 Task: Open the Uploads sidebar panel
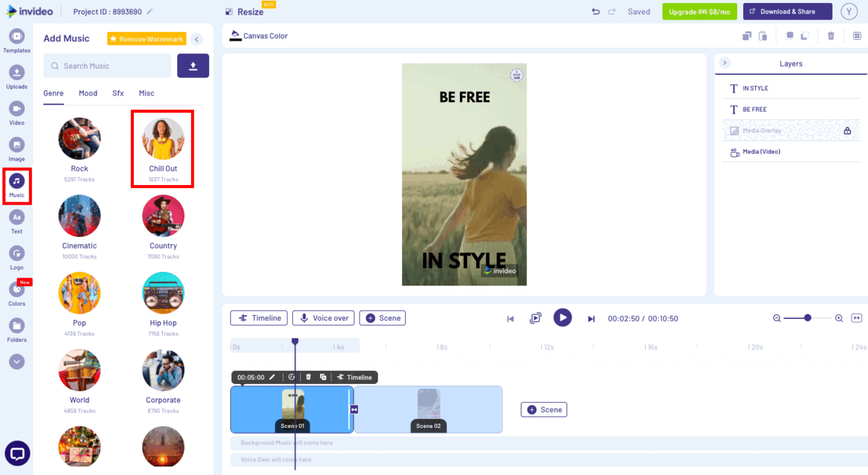(17, 77)
